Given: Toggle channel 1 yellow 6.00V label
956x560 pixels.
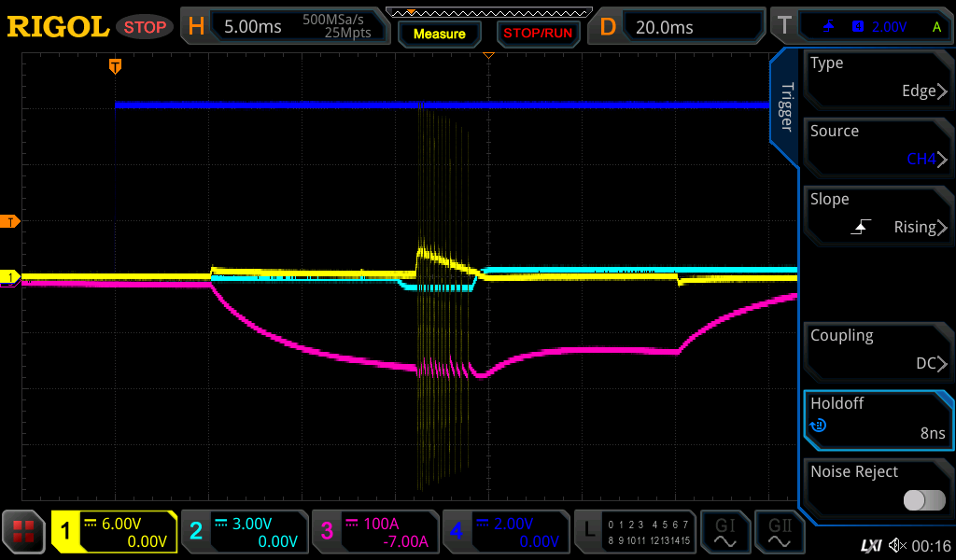Looking at the screenshot, I should 114,532.
